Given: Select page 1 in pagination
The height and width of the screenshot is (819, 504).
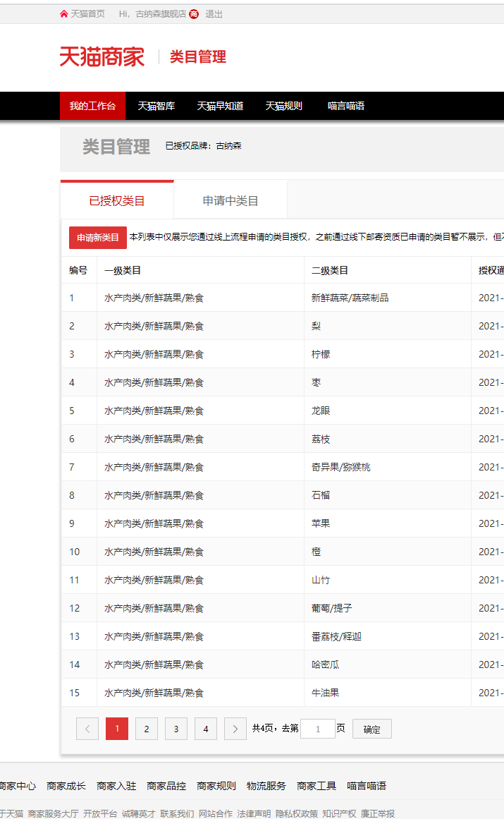Looking at the screenshot, I should point(117,729).
